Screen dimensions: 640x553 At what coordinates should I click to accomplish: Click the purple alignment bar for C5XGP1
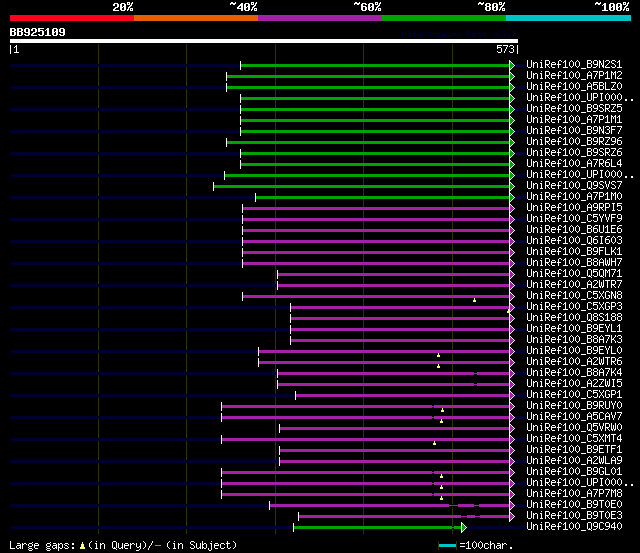coord(402,396)
